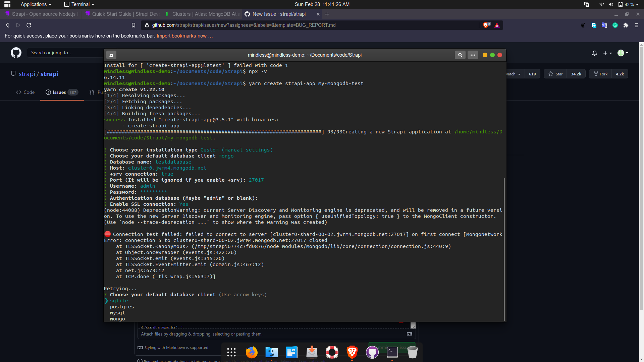Select the mysql database client option
Viewport: 644px width, 362px height.
tap(117, 312)
